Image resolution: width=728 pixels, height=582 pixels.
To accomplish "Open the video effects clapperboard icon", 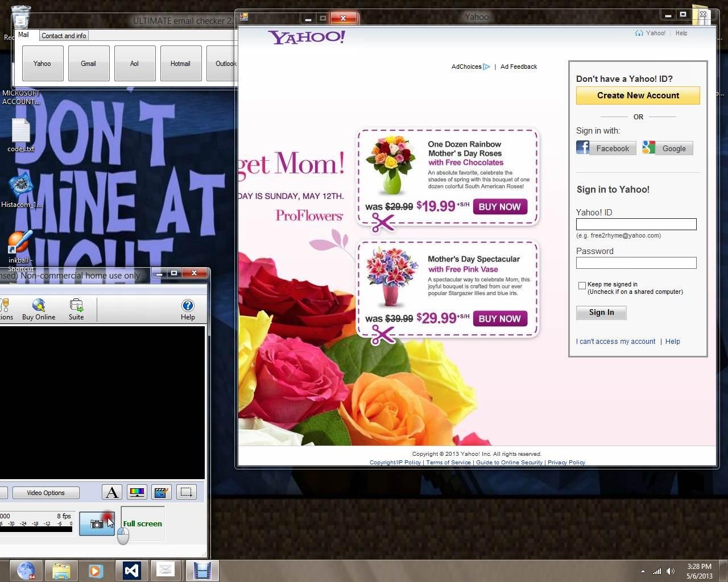I will pyautogui.click(x=162, y=492).
